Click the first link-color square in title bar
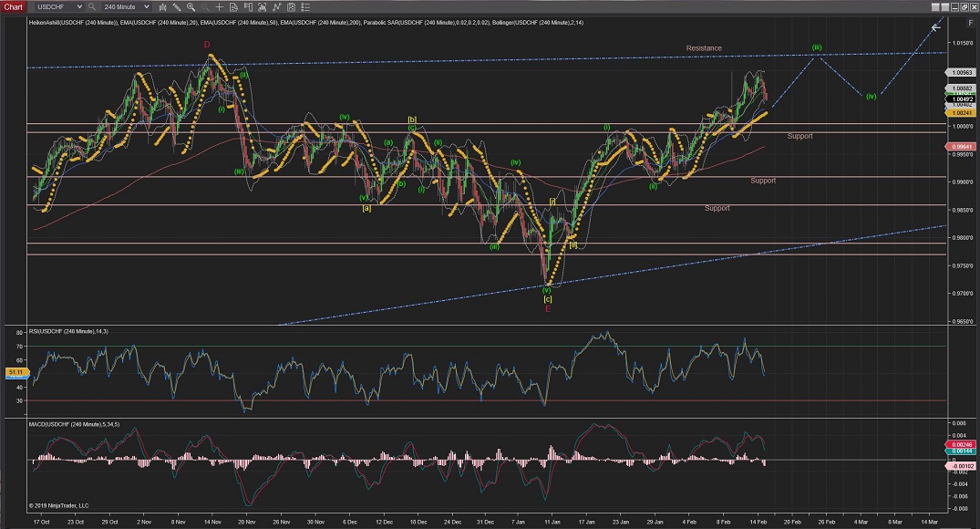980x529 pixels. click(x=935, y=7)
